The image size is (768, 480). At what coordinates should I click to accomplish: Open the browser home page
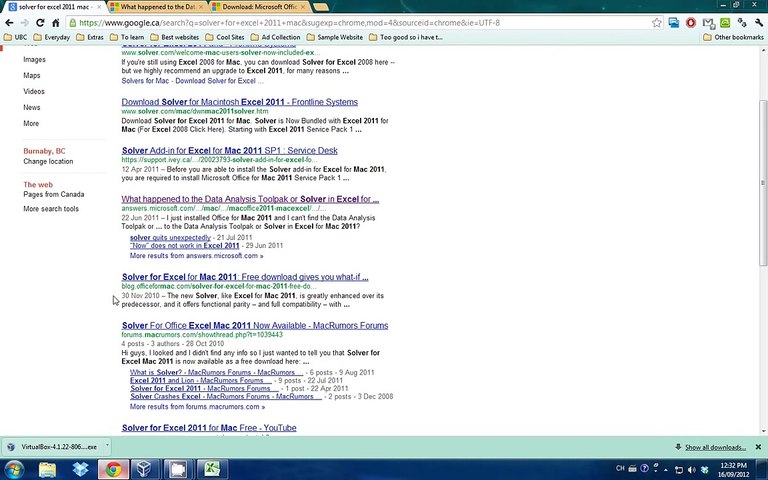[56, 23]
